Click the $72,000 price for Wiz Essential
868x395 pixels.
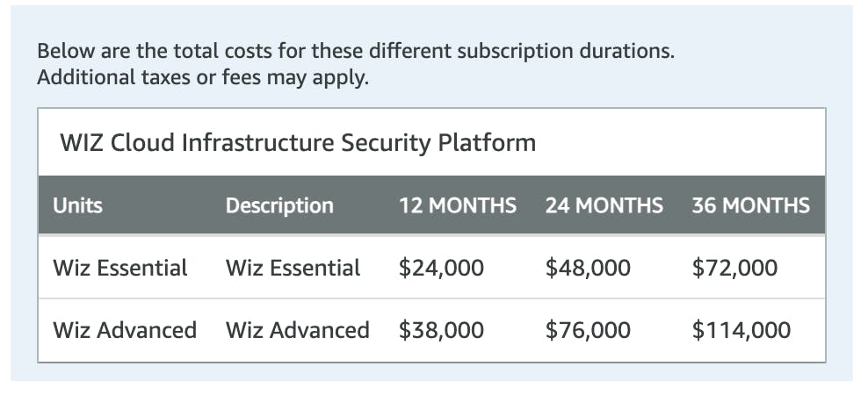(x=734, y=268)
